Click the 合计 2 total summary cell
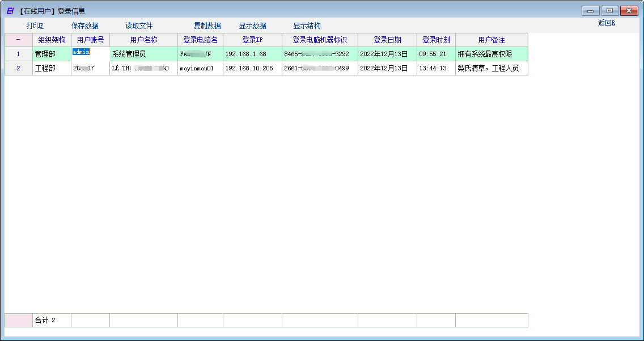644x341 pixels. pyautogui.click(x=52, y=321)
